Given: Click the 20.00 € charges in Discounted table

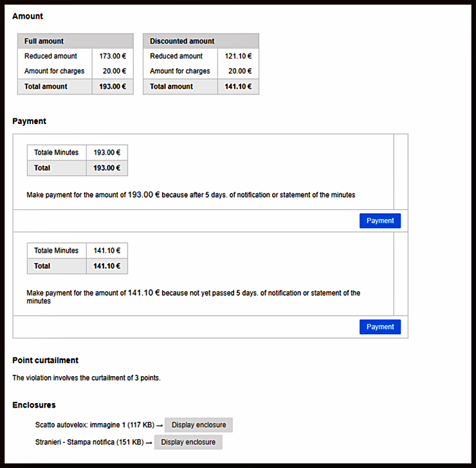Looking at the screenshot, I should tap(240, 71).
